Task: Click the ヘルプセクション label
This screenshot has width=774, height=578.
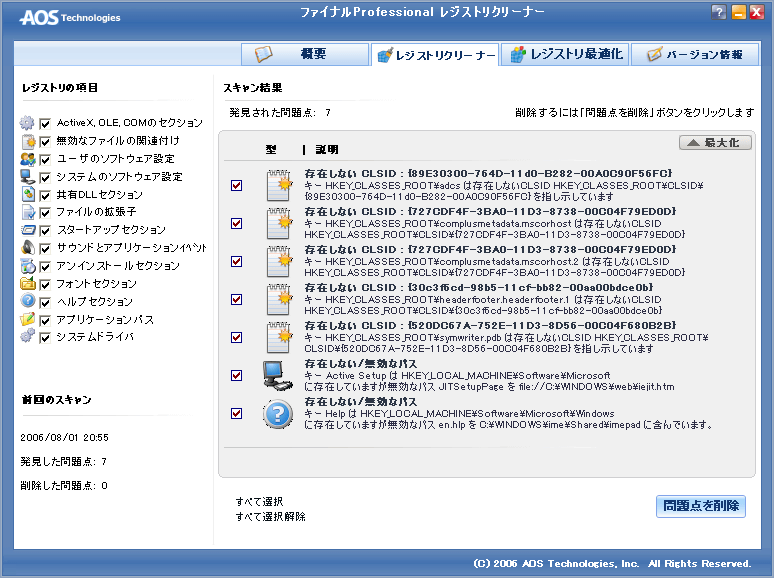Action: tap(95, 301)
